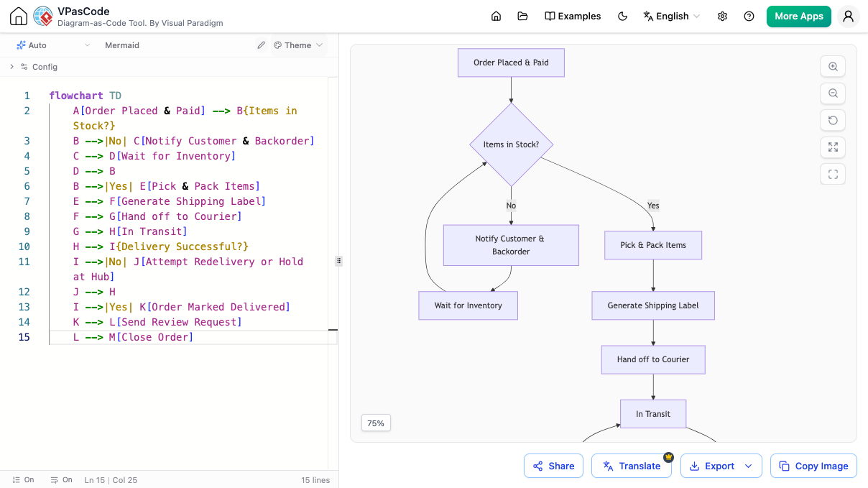Click code line 'C --> D[Wait for Inventory]'
This screenshot has width=868, height=488.
click(x=154, y=156)
